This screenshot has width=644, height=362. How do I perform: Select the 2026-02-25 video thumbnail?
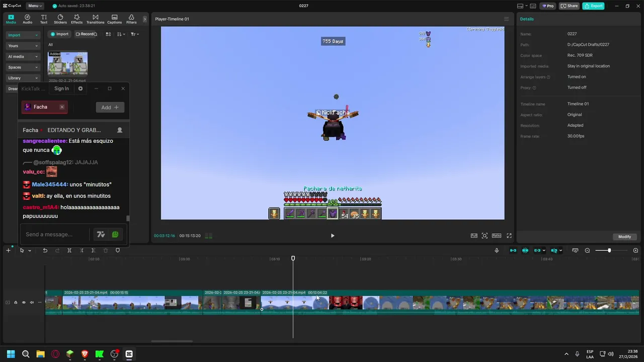coord(67,64)
